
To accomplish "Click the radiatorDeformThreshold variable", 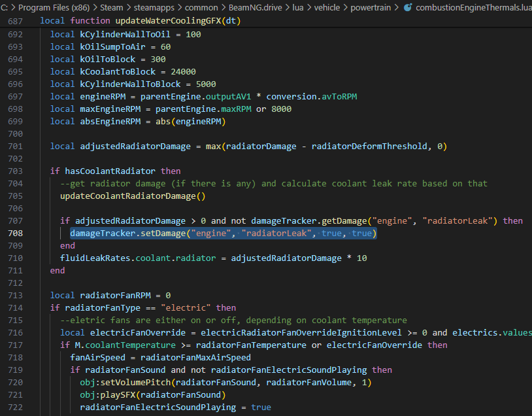I will point(369,147).
